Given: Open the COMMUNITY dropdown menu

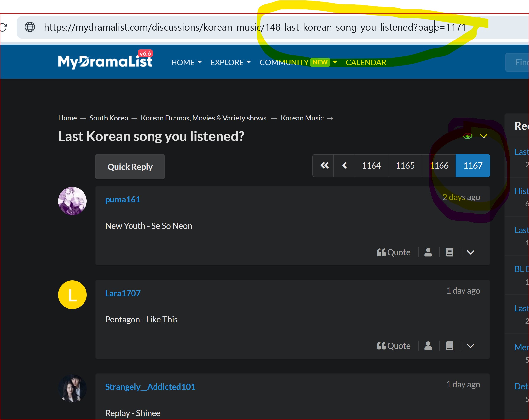Looking at the screenshot, I should coord(298,62).
